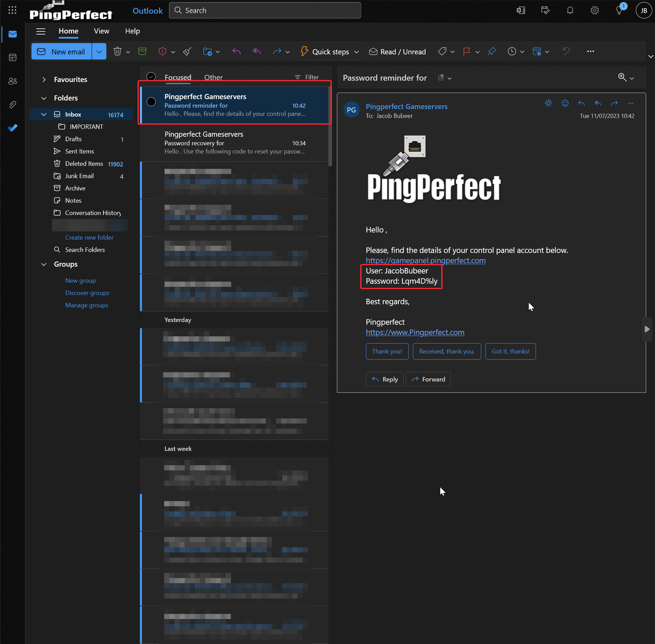Select the Password reminder email's circle checkbox
This screenshot has height=644, width=655.
point(151,102)
